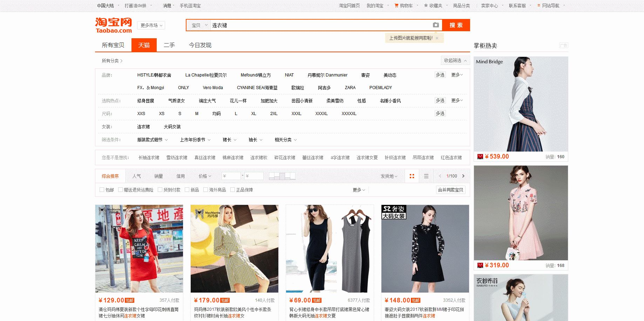
Task: Go to next results page arrow
Action: click(463, 176)
